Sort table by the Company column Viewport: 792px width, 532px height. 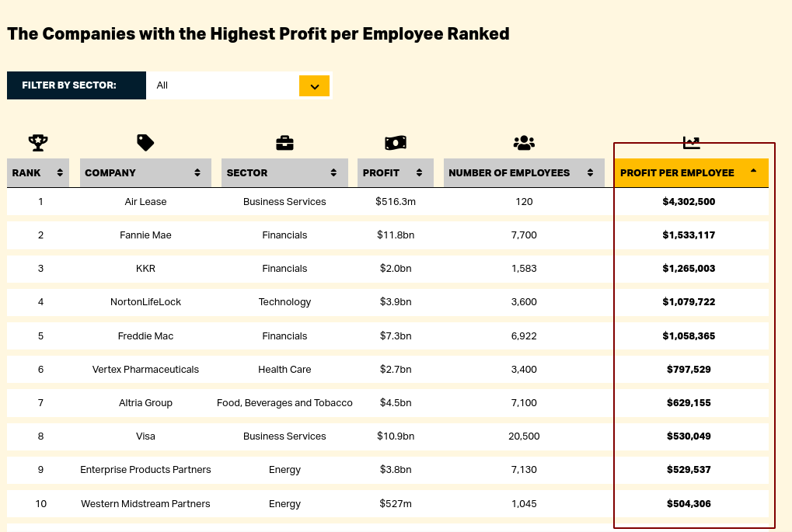click(x=145, y=172)
